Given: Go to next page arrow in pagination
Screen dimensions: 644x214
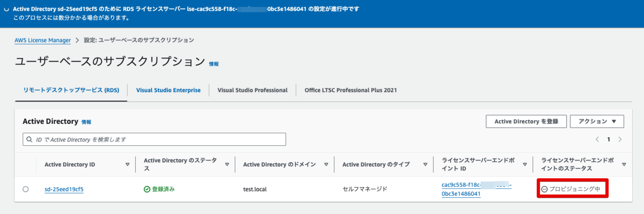Looking at the screenshot, I should coord(620,139).
